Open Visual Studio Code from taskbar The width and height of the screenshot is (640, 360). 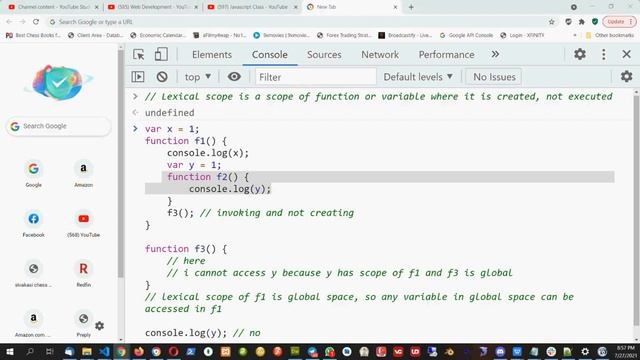(x=104, y=351)
